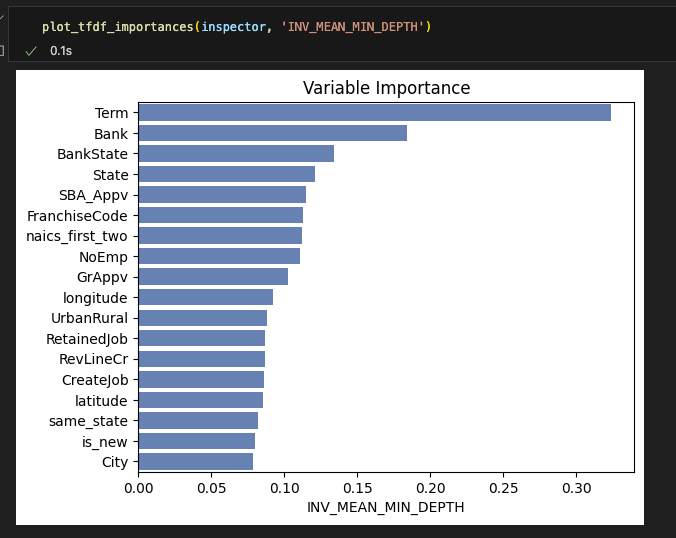This screenshot has width=676, height=538.
Task: Select the BankState bar
Action: click(236, 154)
